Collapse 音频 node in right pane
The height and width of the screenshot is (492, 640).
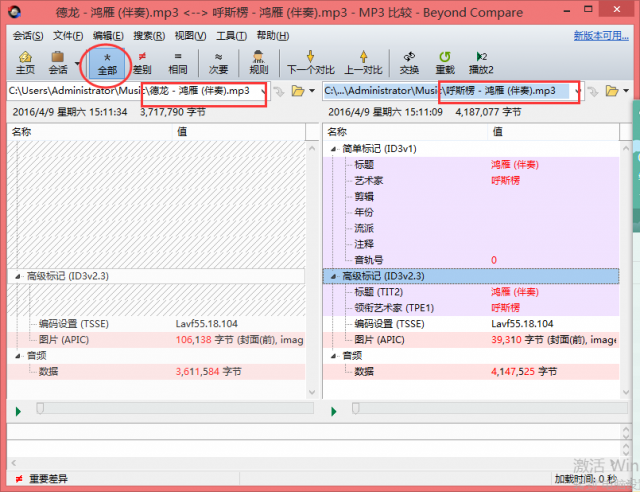333,356
